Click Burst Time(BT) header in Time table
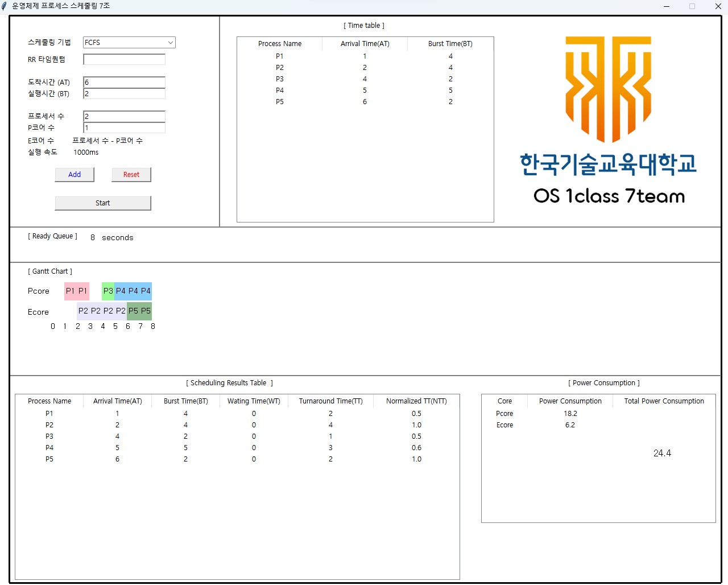 pos(450,44)
